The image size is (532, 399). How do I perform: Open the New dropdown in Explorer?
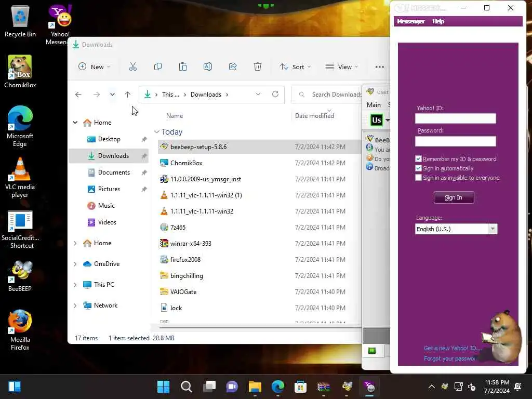pyautogui.click(x=95, y=67)
